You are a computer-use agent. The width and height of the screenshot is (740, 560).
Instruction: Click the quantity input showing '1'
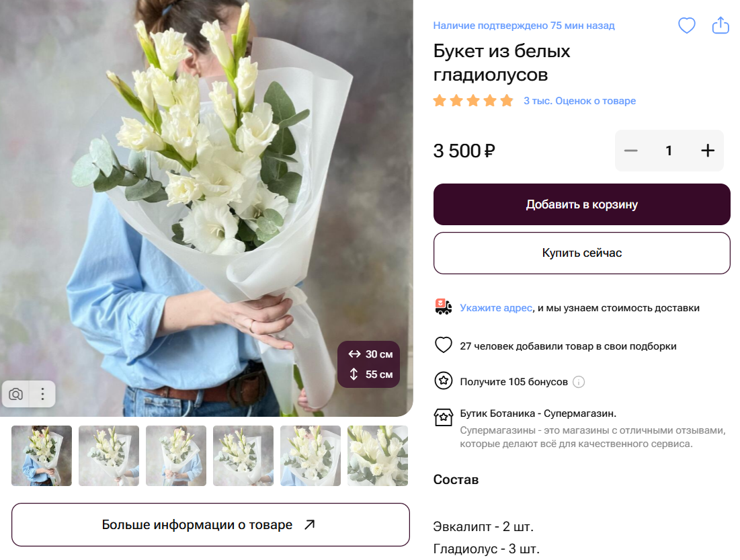(x=669, y=151)
